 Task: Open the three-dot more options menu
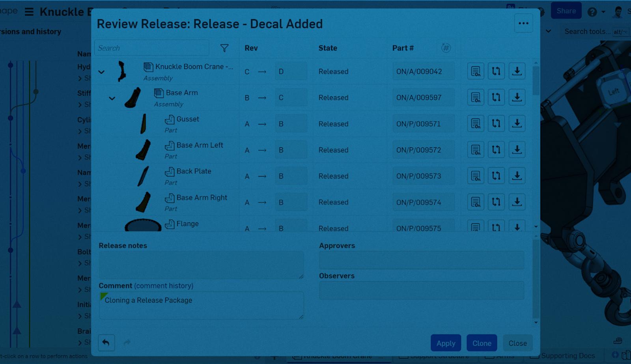coord(523,24)
